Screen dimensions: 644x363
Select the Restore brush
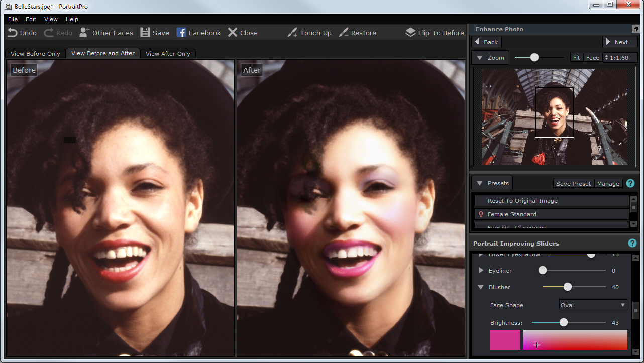358,33
